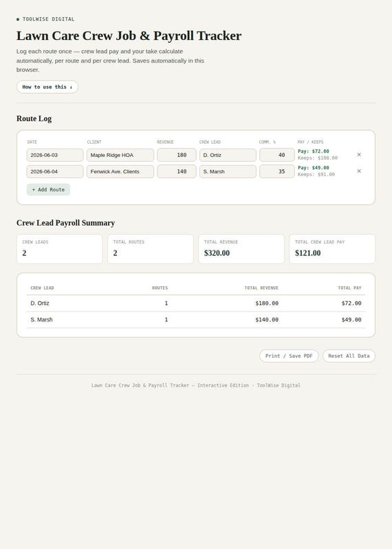Click the TOTAL PAY column header
Screen dimensions: 392x549
click(x=349, y=288)
